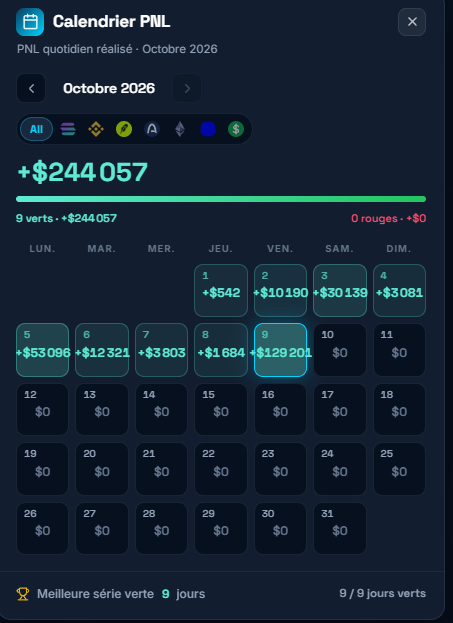Click the total '+$244 057' headline amount

pyautogui.click(x=83, y=172)
